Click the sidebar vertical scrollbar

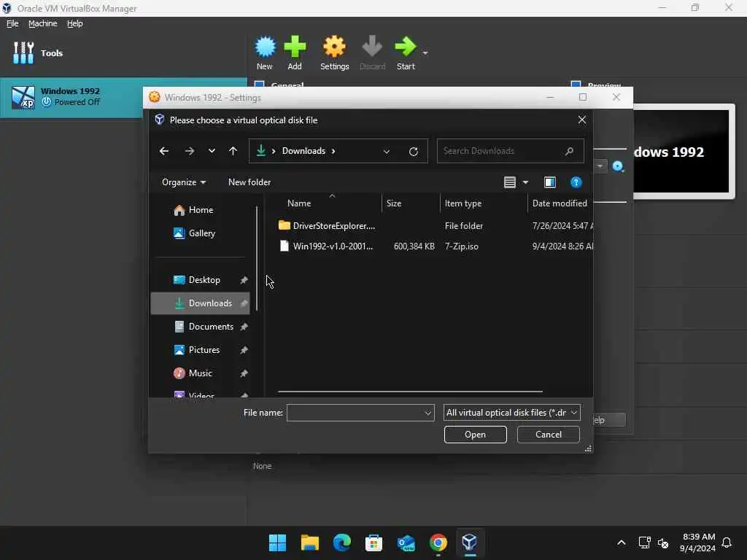tap(257, 259)
